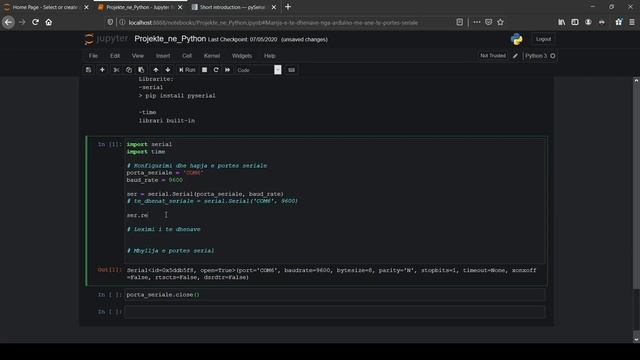This screenshot has width=640, height=360.
Task: Go forward in browser history
Action: point(22,22)
